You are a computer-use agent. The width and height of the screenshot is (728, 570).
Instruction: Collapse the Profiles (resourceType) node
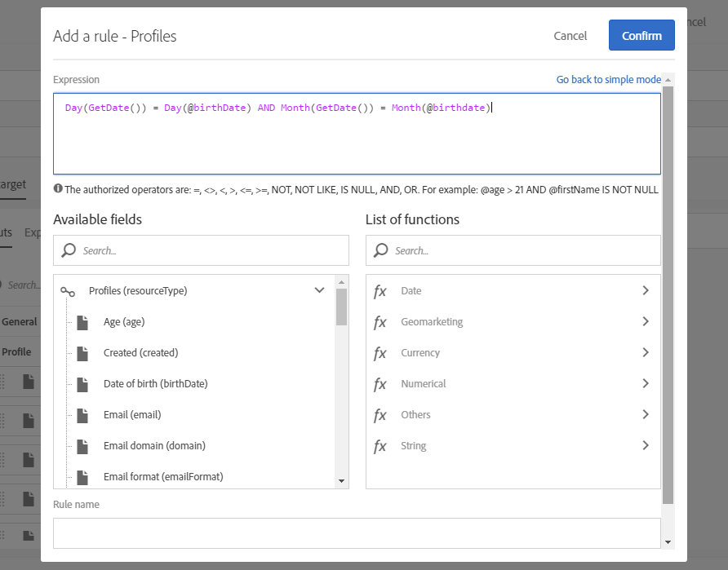319,290
